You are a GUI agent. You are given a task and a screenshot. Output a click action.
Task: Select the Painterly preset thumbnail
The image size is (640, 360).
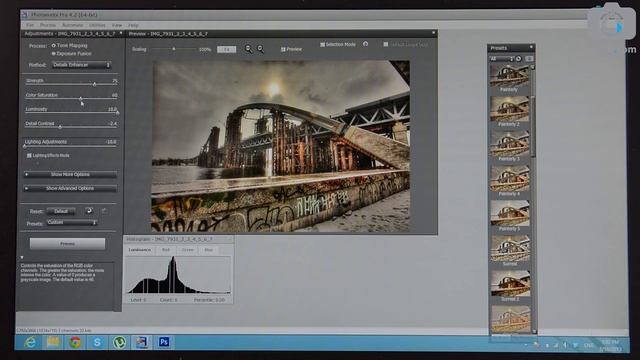click(509, 76)
